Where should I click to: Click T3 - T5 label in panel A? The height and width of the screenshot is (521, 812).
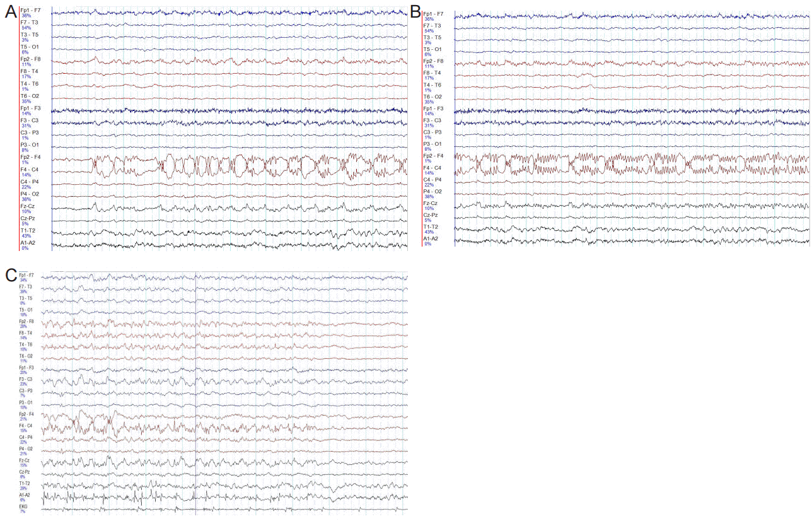(30, 35)
